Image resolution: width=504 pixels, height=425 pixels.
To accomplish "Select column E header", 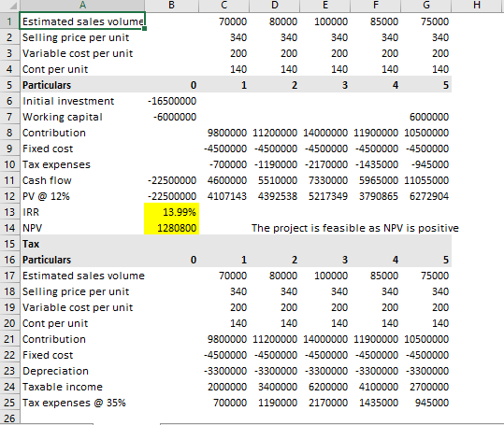I will pos(325,5).
